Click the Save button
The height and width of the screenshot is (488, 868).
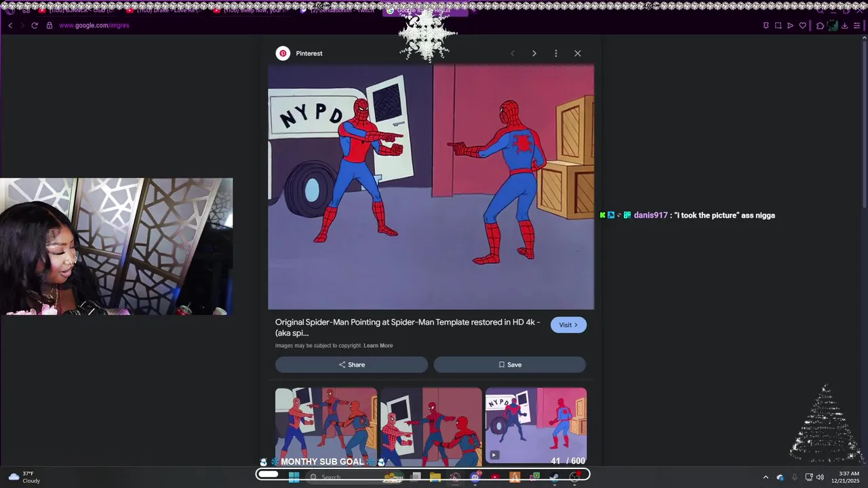[x=510, y=365]
